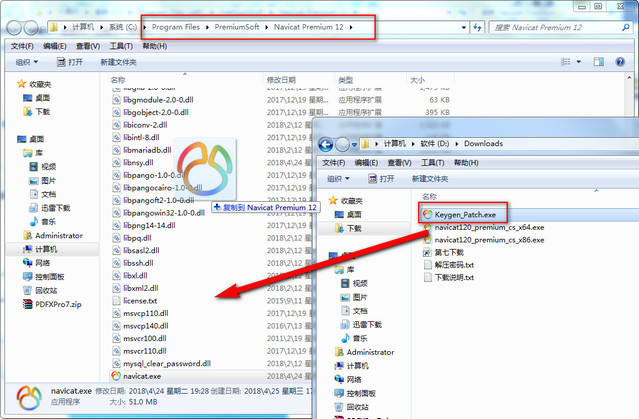Select navicat.exe in file list
639x419 pixels.
pos(137,376)
